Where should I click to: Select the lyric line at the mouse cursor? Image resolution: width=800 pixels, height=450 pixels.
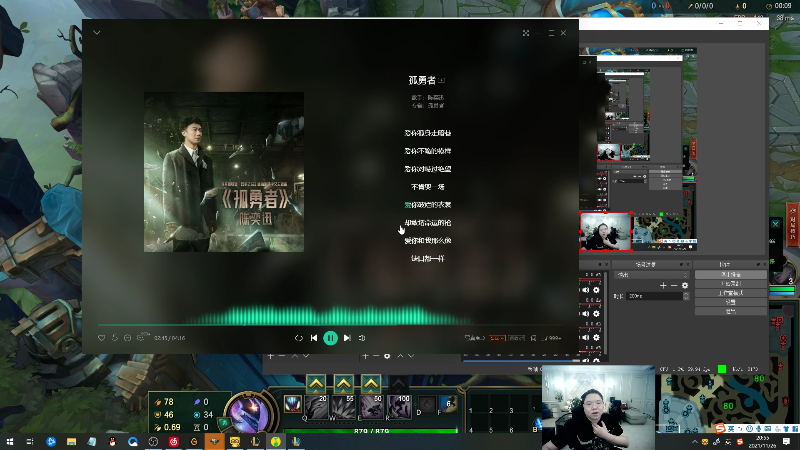(x=428, y=223)
